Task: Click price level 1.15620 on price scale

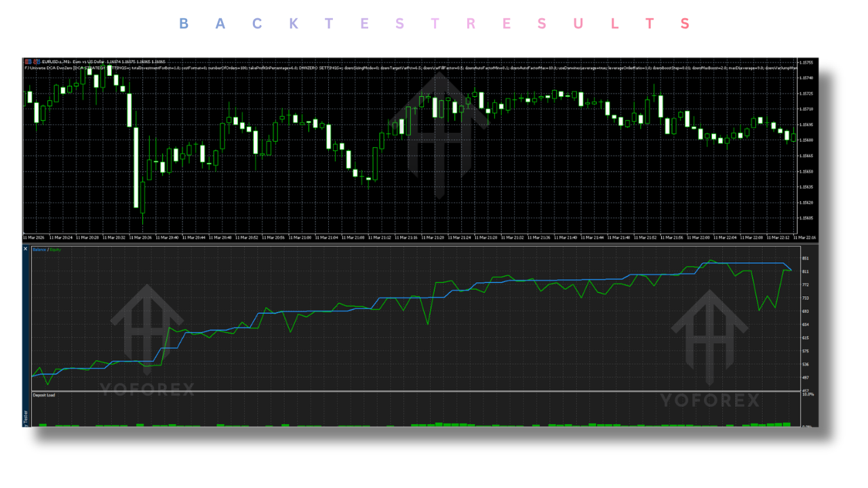Action: coord(806,203)
